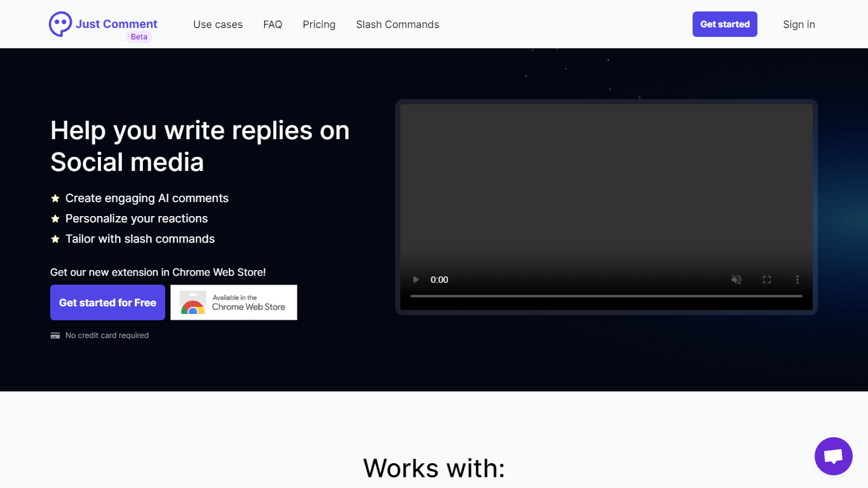The width and height of the screenshot is (868, 488).
Task: Click the Just Comment logo icon
Action: click(x=60, y=24)
